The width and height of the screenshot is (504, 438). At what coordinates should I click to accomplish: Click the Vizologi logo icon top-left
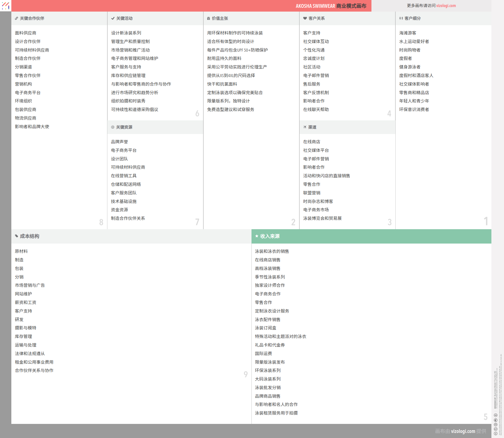pos(6,6)
